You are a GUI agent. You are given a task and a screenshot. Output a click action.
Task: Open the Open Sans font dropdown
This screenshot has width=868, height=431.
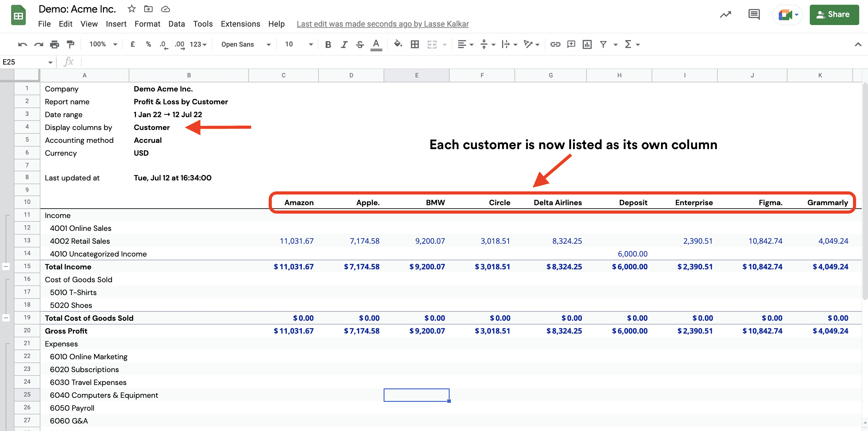[x=245, y=44]
